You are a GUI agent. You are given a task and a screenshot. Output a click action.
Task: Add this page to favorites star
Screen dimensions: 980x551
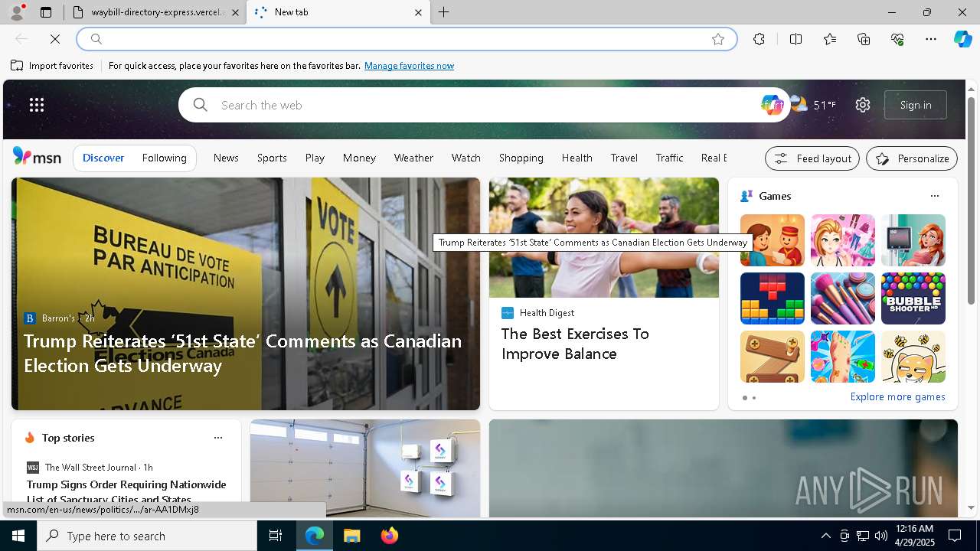[x=718, y=39]
